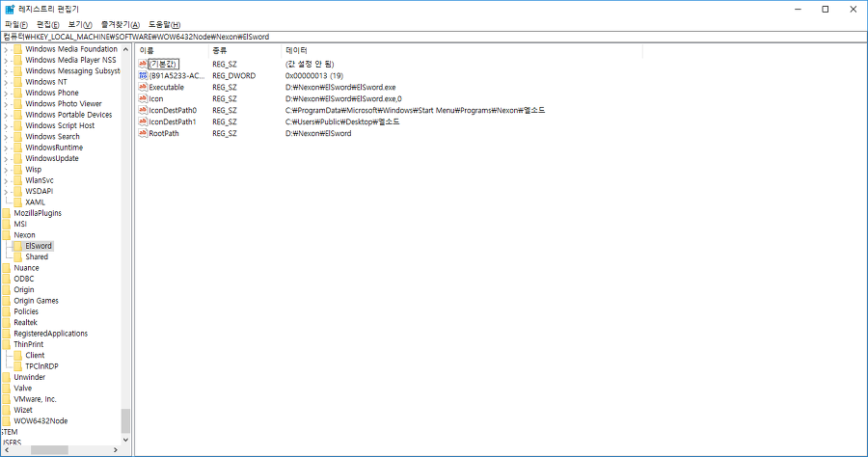Screen dimensions: 868x457
Task: Select the DWORD icon of B91A5233 value
Action: tap(143, 75)
